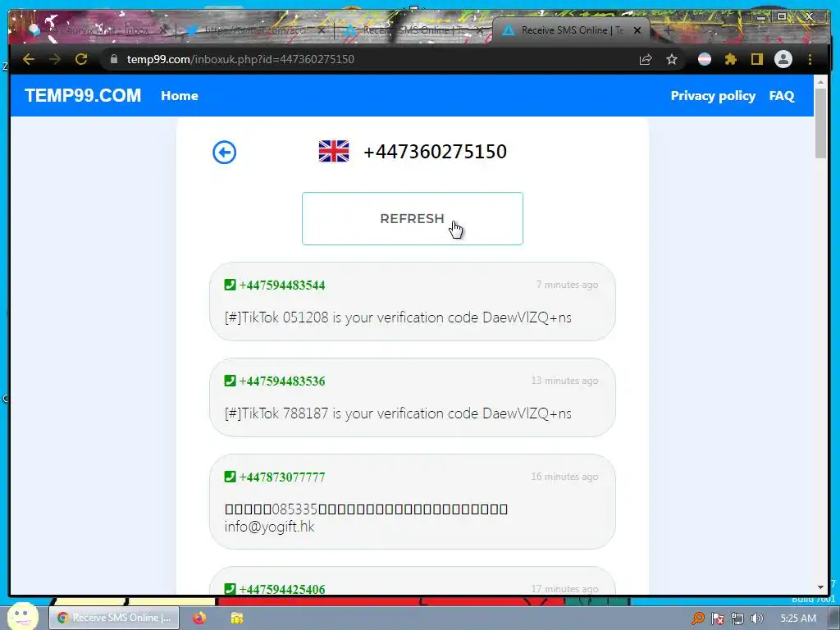Click the browser back arrow

(x=29, y=59)
